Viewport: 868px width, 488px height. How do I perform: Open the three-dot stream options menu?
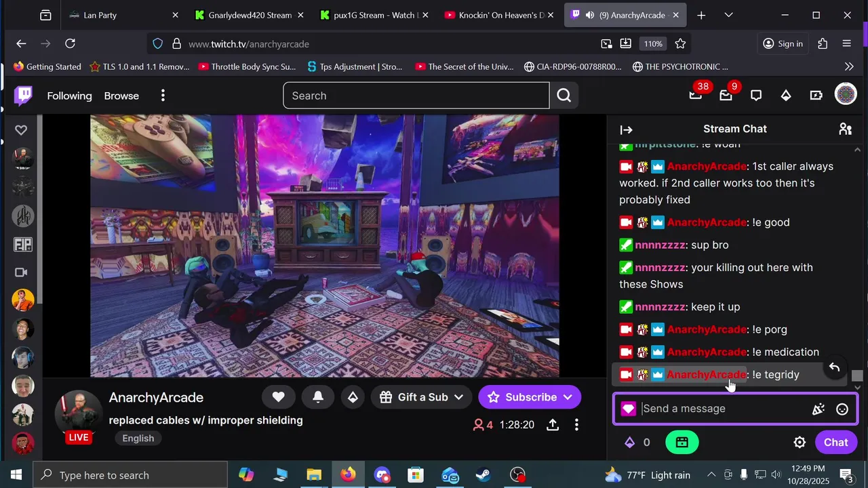[x=576, y=425]
